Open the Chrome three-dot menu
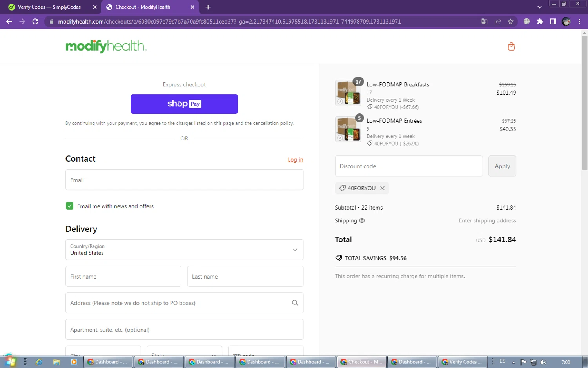The height and width of the screenshot is (368, 588). [x=579, y=22]
